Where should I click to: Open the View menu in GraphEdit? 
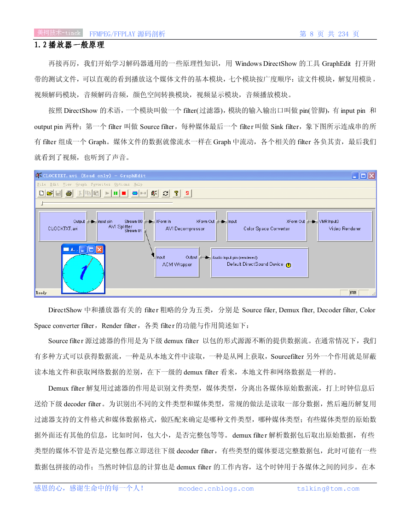point(67,184)
